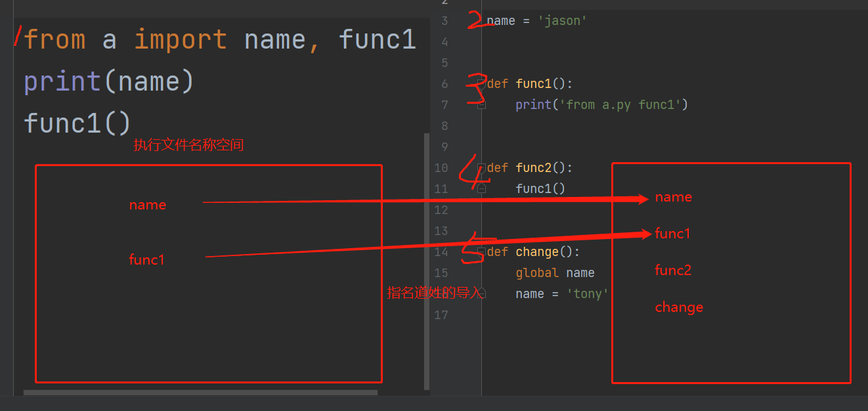This screenshot has width=868, height=411.
Task: Click line number 4 in gutter
Action: tap(445, 41)
